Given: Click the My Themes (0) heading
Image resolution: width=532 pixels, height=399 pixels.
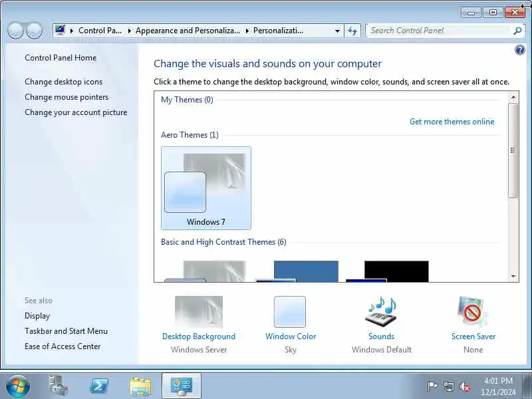Looking at the screenshot, I should (187, 100).
